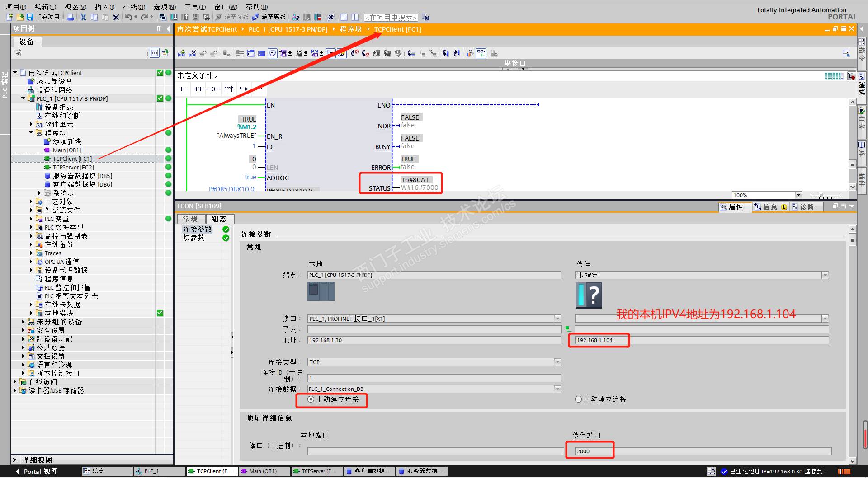Click the Cut scissors icon
This screenshot has width=868, height=478.
click(x=83, y=17)
